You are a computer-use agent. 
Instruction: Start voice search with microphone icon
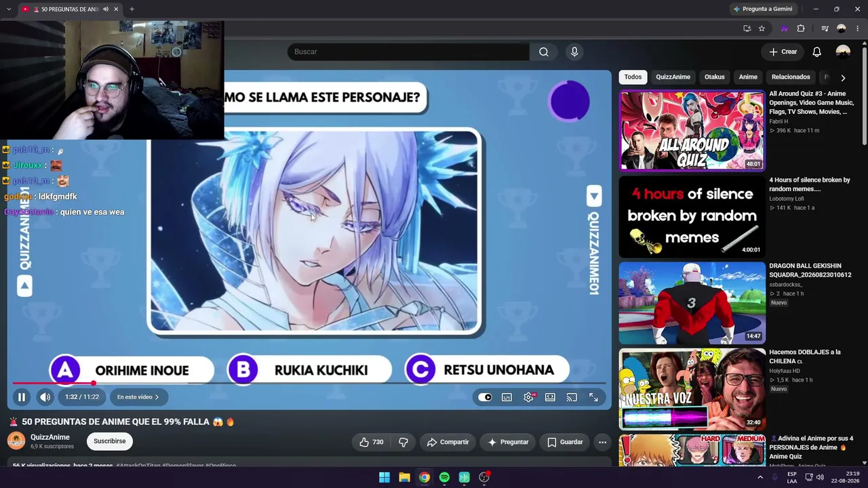tap(574, 52)
